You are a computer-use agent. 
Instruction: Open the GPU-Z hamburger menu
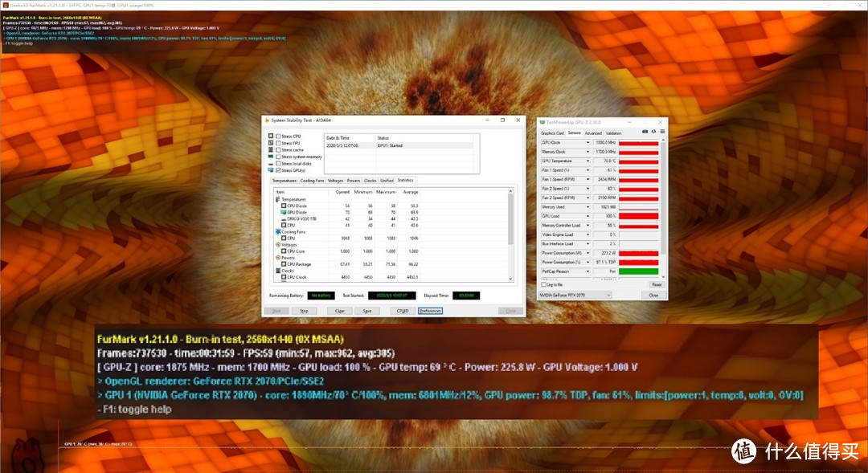pyautogui.click(x=662, y=132)
